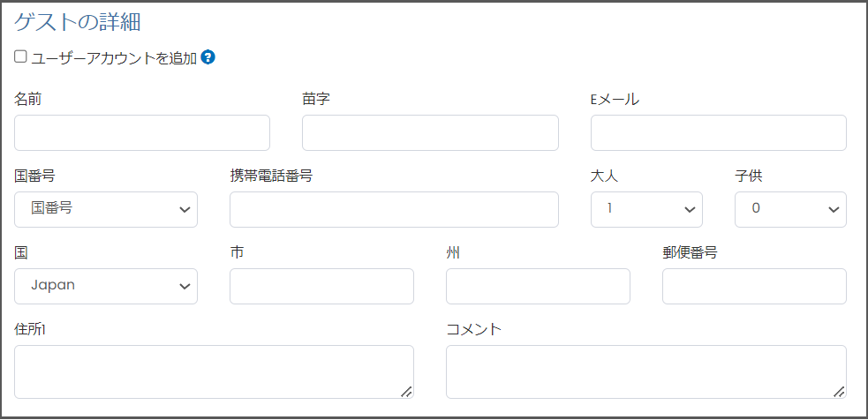Click the help icon beside ユーザーアカウントを追加

pos(208,58)
